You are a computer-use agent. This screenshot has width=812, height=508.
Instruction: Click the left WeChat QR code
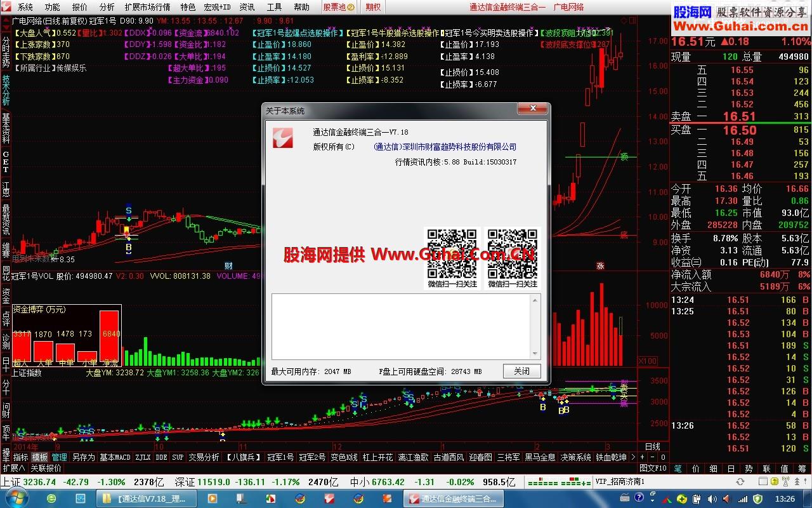(452, 254)
